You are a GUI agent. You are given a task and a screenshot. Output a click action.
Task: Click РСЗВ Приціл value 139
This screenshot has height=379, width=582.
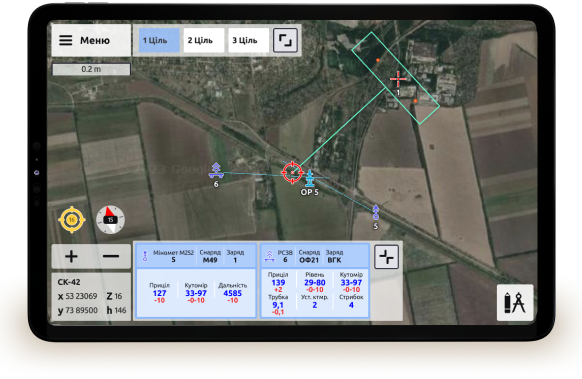(278, 282)
